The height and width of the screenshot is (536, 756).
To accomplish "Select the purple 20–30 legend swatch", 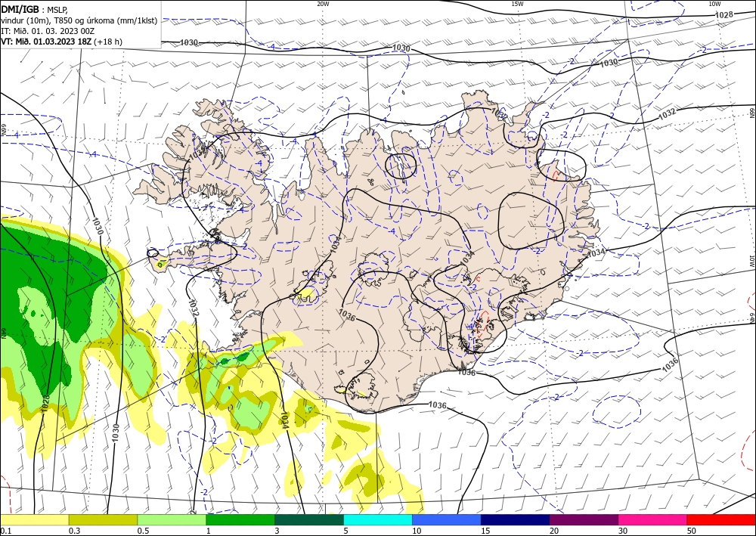I will click(584, 519).
